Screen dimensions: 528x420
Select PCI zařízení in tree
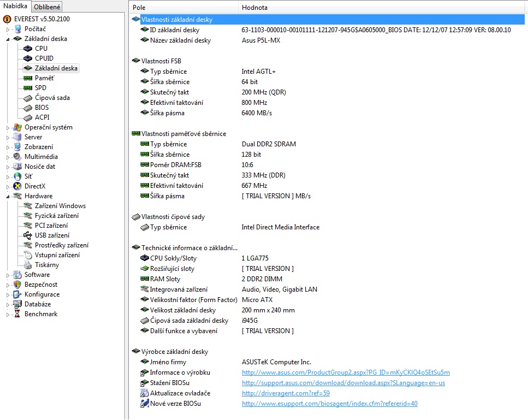tap(51, 226)
